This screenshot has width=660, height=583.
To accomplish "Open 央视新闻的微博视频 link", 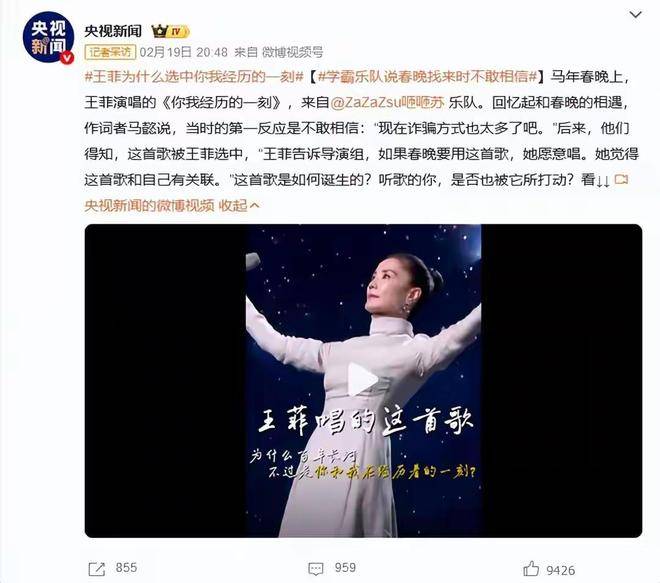I will click(x=149, y=205).
